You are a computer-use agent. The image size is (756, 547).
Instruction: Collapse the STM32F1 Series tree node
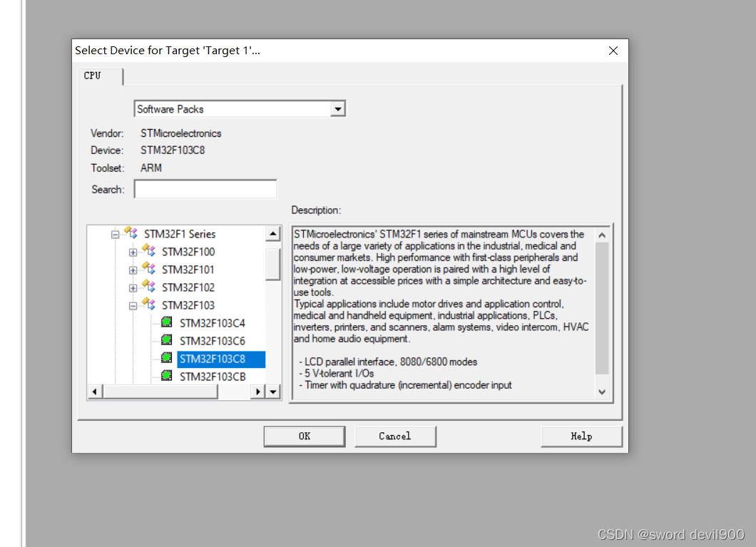(x=116, y=235)
